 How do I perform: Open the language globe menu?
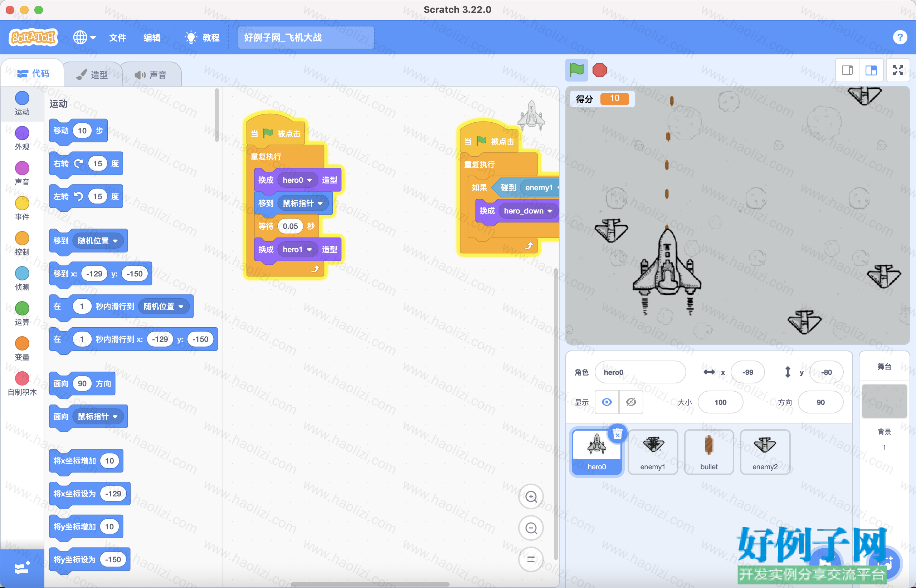84,38
